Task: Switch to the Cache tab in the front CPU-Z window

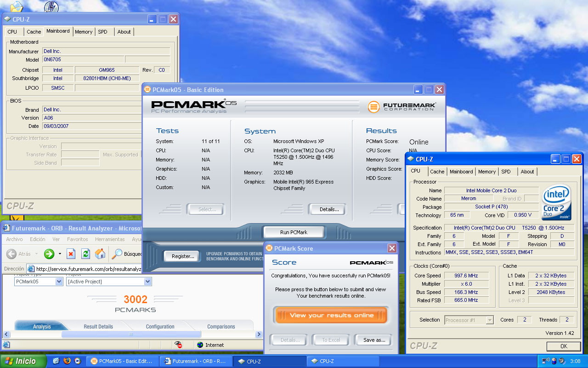Action: pos(437,172)
